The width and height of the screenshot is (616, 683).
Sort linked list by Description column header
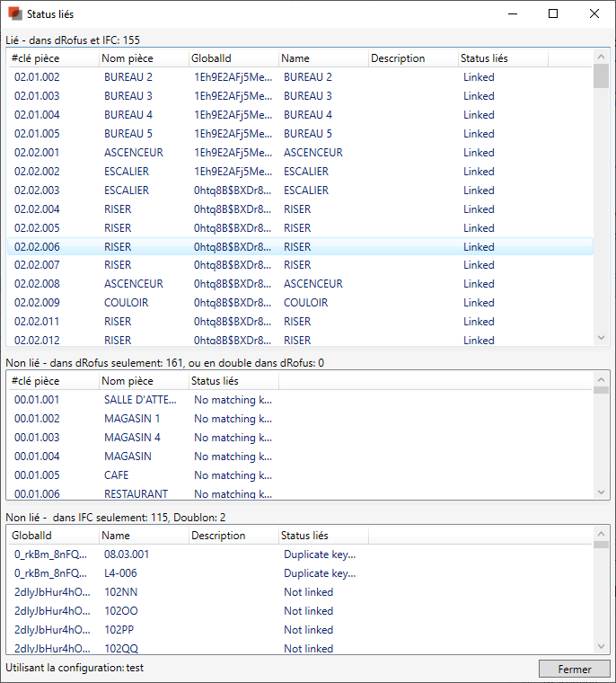coord(413,58)
